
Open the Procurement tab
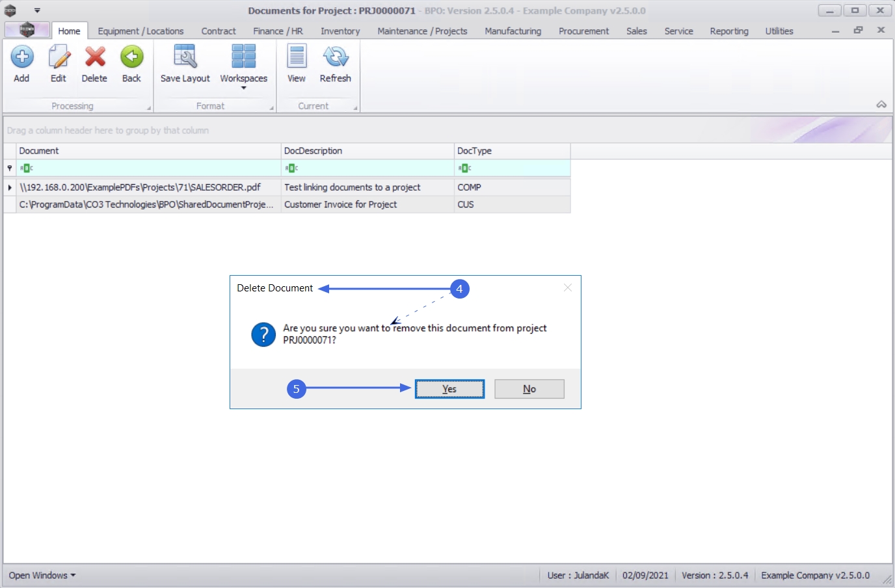583,31
